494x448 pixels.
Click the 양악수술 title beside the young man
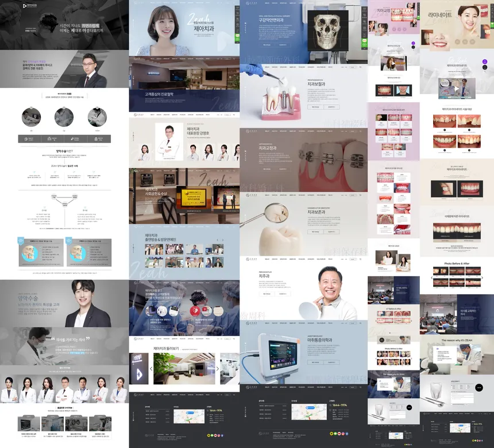28,298
